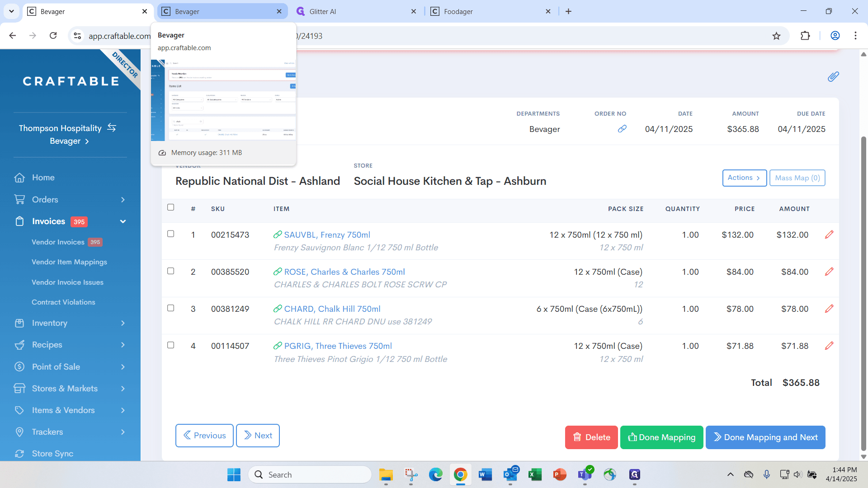
Task: Check the box for SKU 00381249 row
Action: click(x=170, y=308)
